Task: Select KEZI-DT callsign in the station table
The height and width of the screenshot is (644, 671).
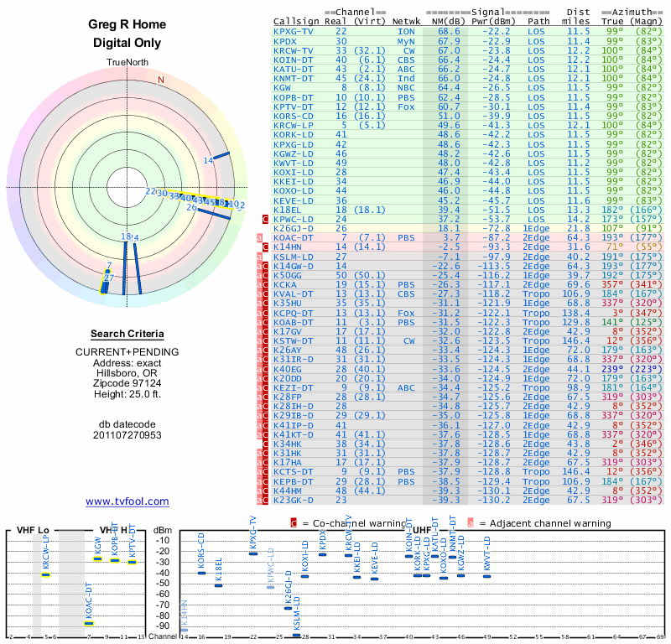Action: 294,388
